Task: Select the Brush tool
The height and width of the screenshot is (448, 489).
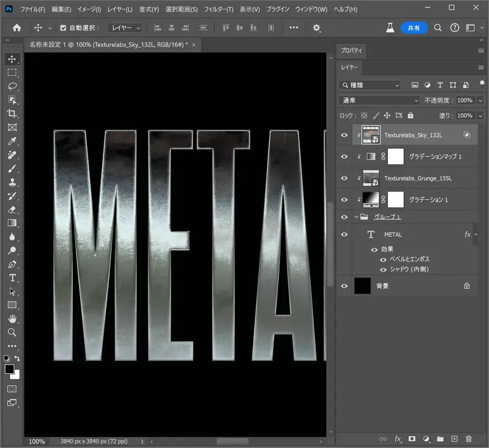Action: (12, 169)
